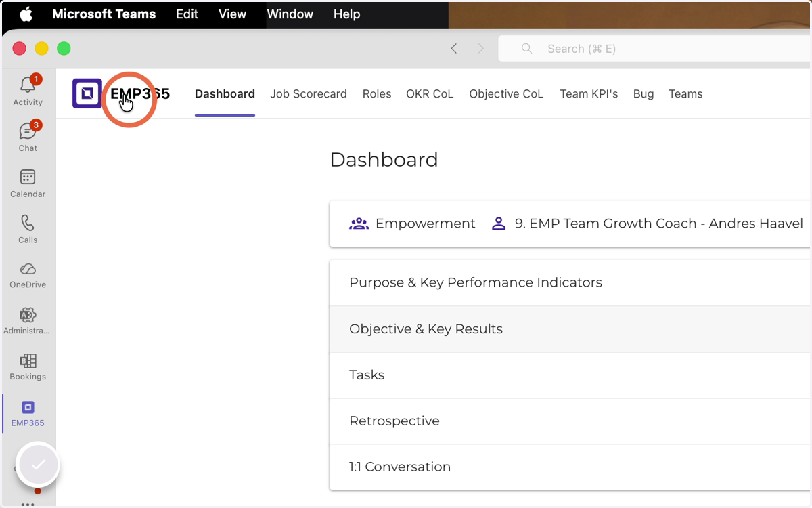This screenshot has height=508, width=812.
Task: Go forward with the right arrow
Action: 481,49
